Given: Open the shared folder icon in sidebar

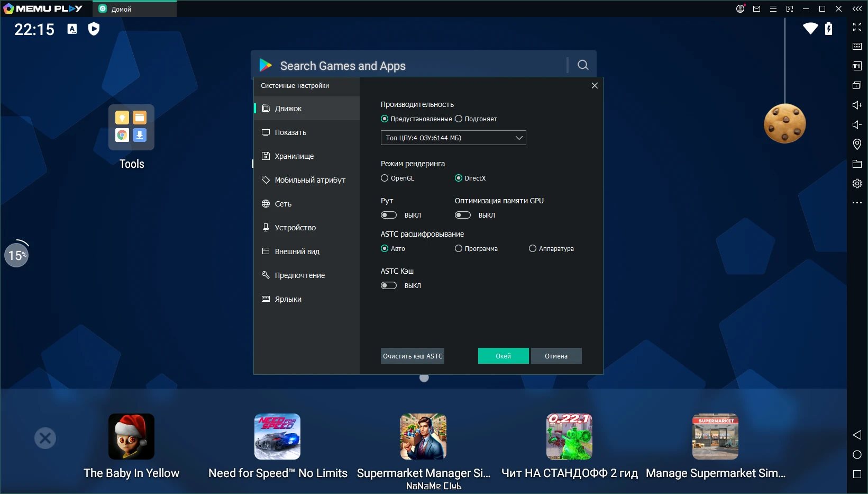Looking at the screenshot, I should click(x=857, y=164).
